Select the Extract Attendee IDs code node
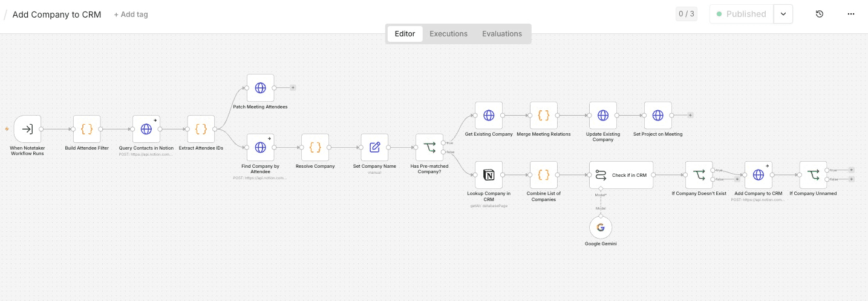Image resolution: width=868 pixels, height=301 pixels. tap(201, 129)
